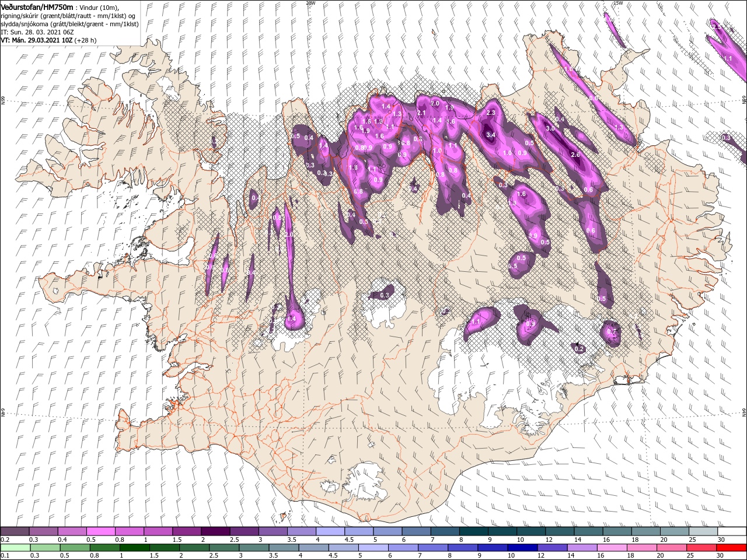The width and height of the screenshot is (747, 560).
Task: Select the dark green rain swatch for 1–1.5
Action: click(134, 548)
